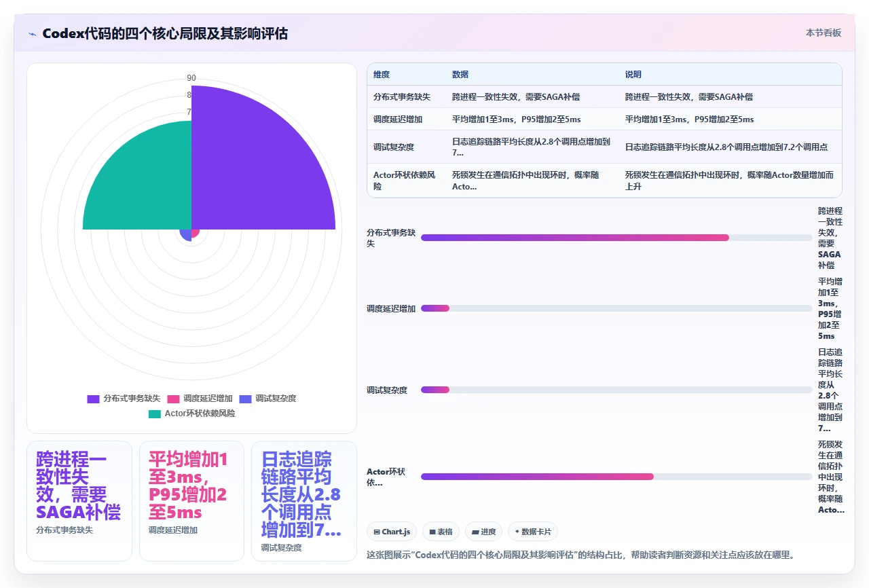Toggle the 调试复杂度 legend swatch
This screenshot has width=869, height=588.
246,399
